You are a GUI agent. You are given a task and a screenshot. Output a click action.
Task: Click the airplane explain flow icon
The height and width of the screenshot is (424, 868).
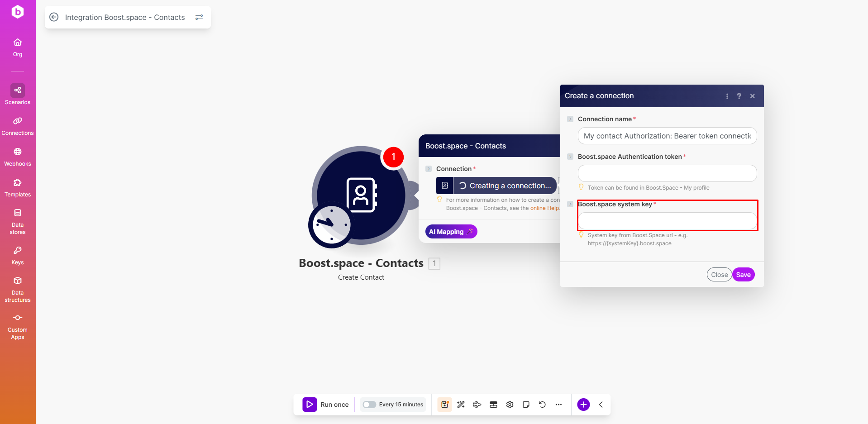coord(477,405)
